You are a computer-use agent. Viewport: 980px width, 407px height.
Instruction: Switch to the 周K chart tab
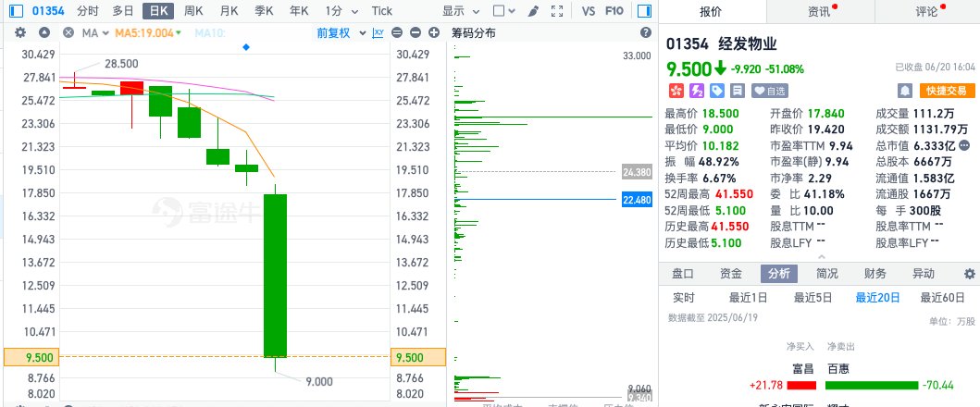coord(193,11)
